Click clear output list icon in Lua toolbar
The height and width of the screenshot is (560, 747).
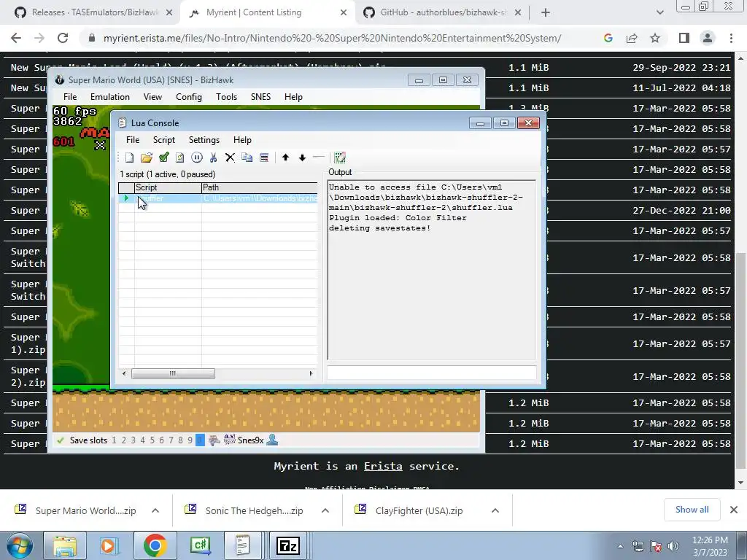coord(264,157)
